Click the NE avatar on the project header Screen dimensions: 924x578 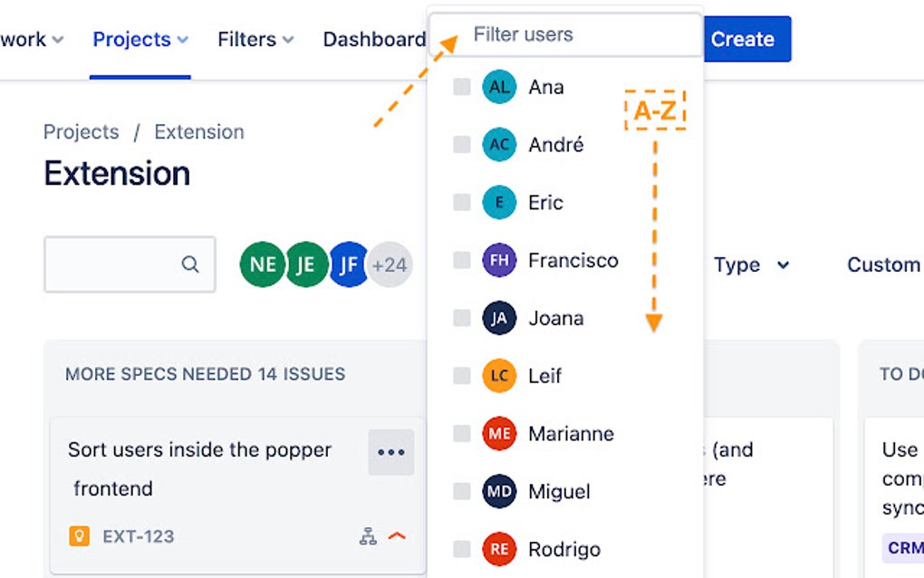[x=261, y=265]
